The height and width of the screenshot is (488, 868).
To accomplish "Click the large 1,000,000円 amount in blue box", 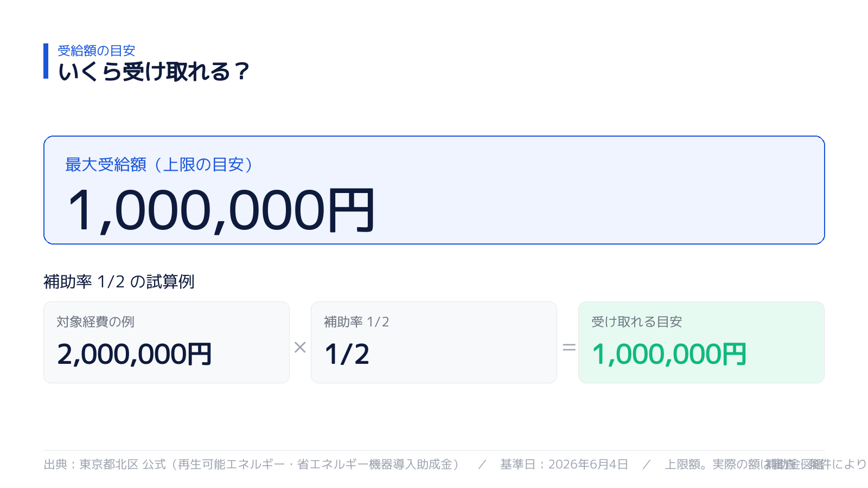I will pyautogui.click(x=221, y=210).
